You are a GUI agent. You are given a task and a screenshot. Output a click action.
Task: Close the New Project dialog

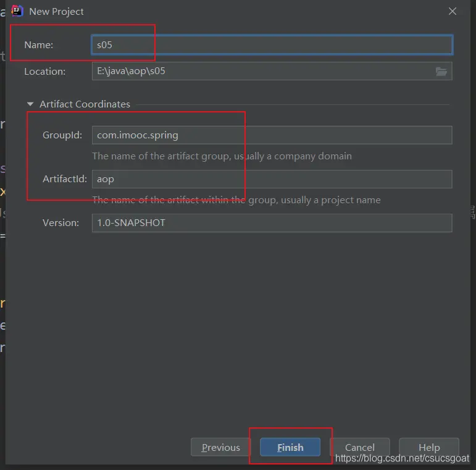[x=453, y=11]
